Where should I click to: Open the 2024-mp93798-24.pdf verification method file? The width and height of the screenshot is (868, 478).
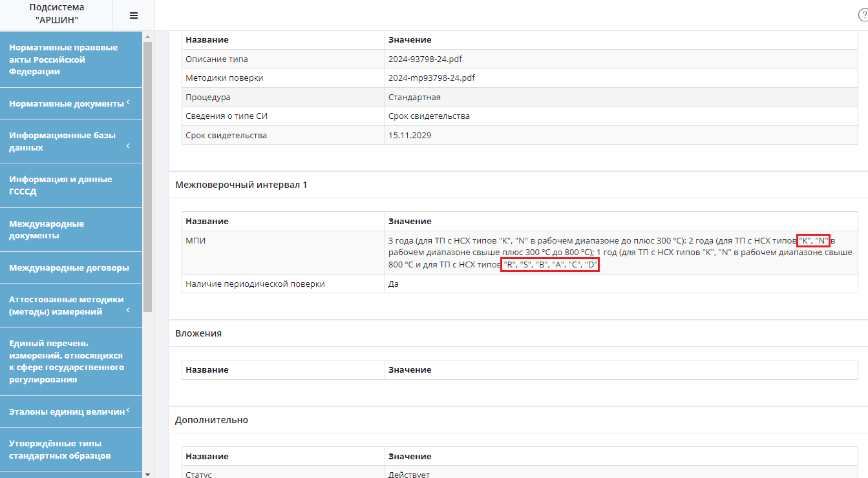pos(432,78)
